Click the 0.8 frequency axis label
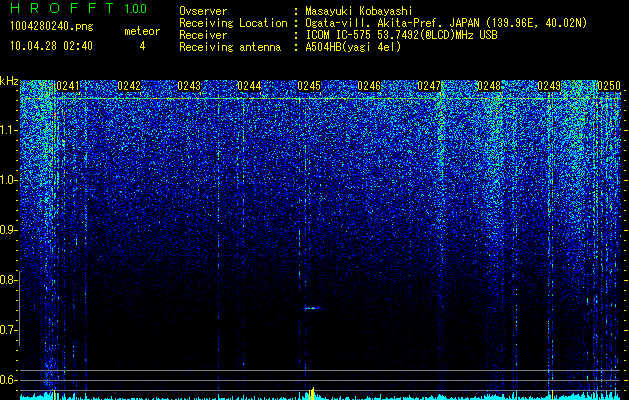This screenshot has width=629, height=400. 8,280
